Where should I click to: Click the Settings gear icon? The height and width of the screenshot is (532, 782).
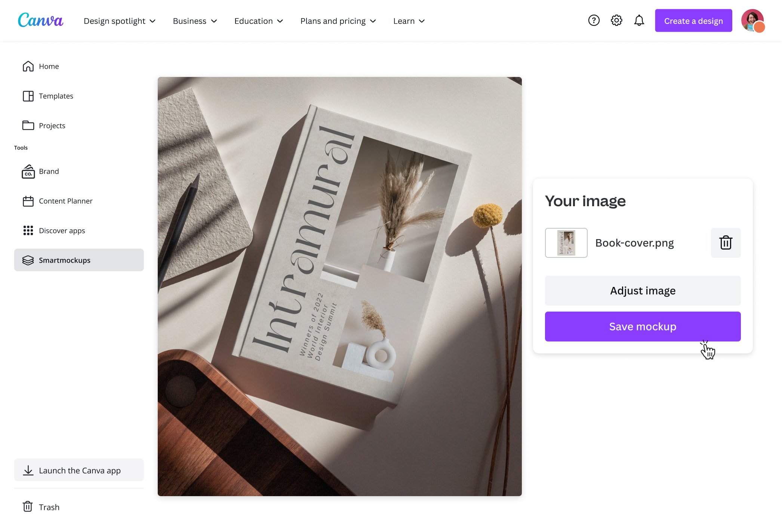(617, 21)
